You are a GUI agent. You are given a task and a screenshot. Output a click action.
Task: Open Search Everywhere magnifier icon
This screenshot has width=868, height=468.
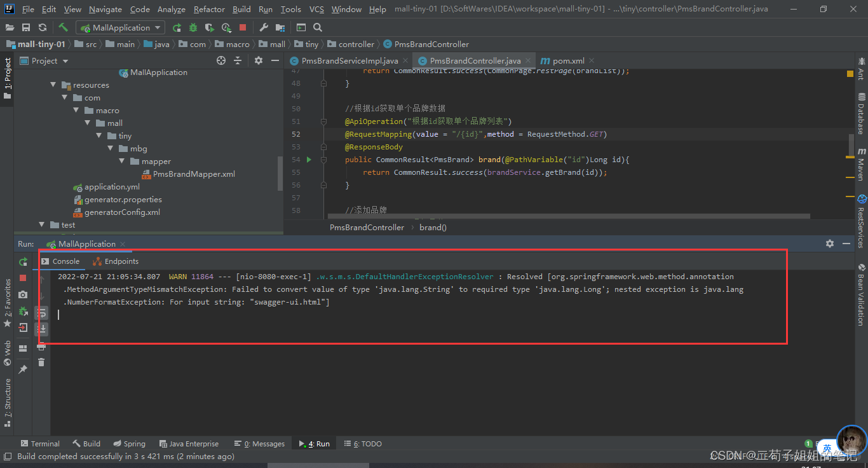[318, 27]
